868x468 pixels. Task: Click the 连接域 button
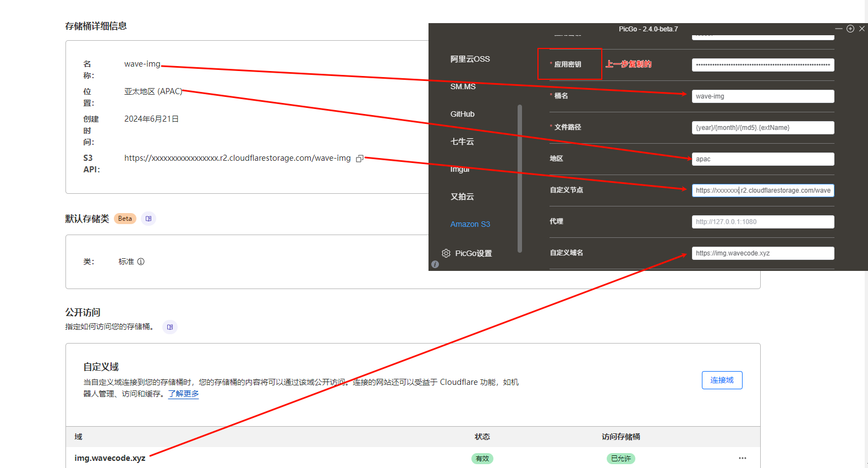click(x=722, y=380)
